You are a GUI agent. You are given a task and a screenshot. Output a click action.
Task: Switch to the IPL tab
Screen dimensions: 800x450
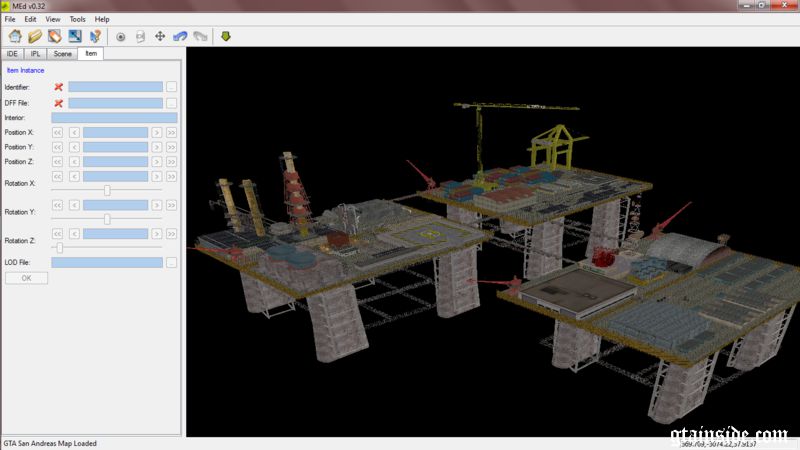35,54
